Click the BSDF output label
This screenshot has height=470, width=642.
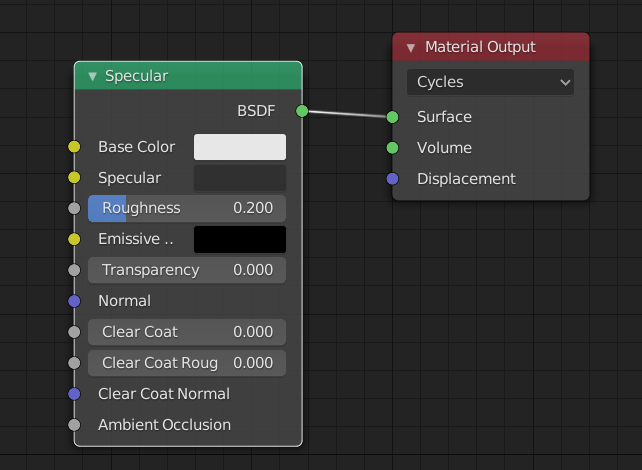click(x=256, y=111)
